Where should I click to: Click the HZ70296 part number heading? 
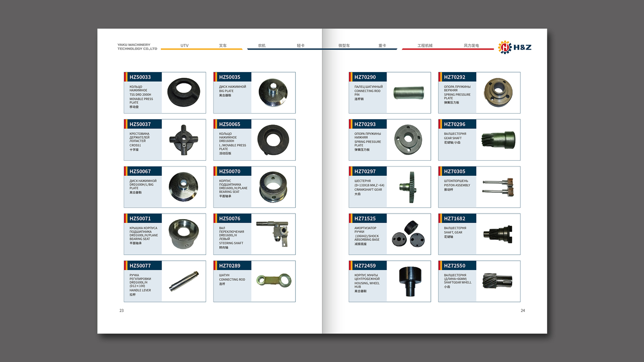[x=454, y=124]
